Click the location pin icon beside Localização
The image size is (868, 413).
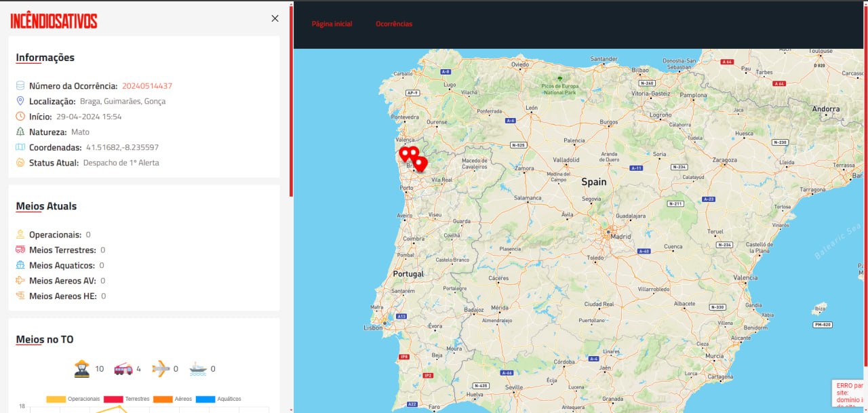[20, 100]
